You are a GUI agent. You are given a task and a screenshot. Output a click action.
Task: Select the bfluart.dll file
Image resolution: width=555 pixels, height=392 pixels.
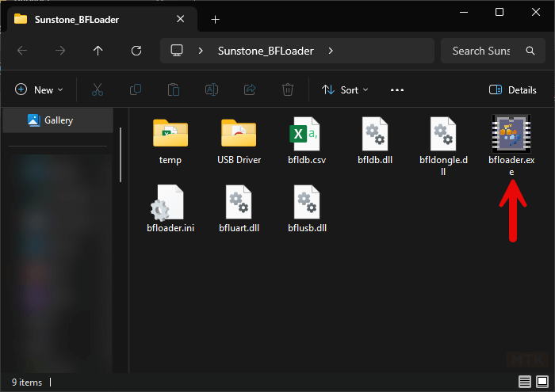coord(239,208)
